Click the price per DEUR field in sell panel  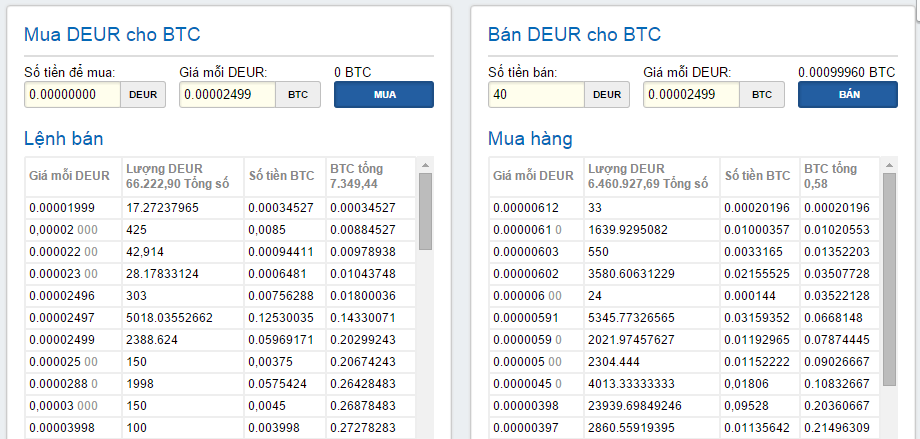click(691, 94)
